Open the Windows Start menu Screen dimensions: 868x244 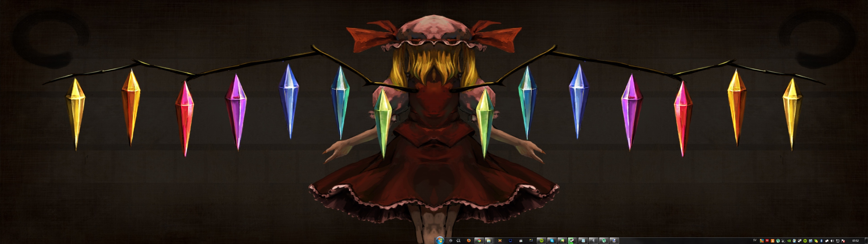point(440,241)
